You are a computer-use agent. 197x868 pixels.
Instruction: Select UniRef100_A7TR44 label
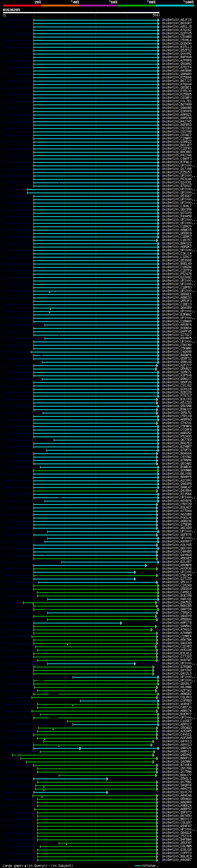pyautogui.click(x=177, y=511)
